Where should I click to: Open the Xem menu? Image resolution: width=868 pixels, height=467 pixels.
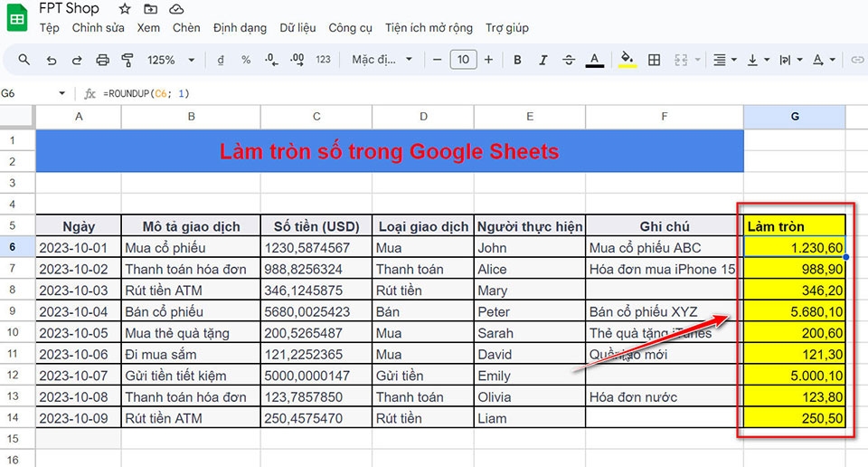click(x=148, y=28)
